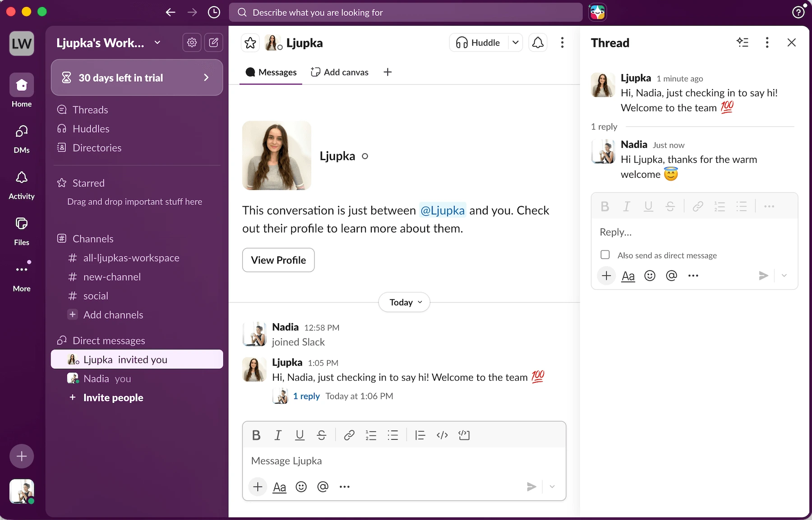
Task: Open DMs in the left rail
Action: pyautogui.click(x=22, y=139)
